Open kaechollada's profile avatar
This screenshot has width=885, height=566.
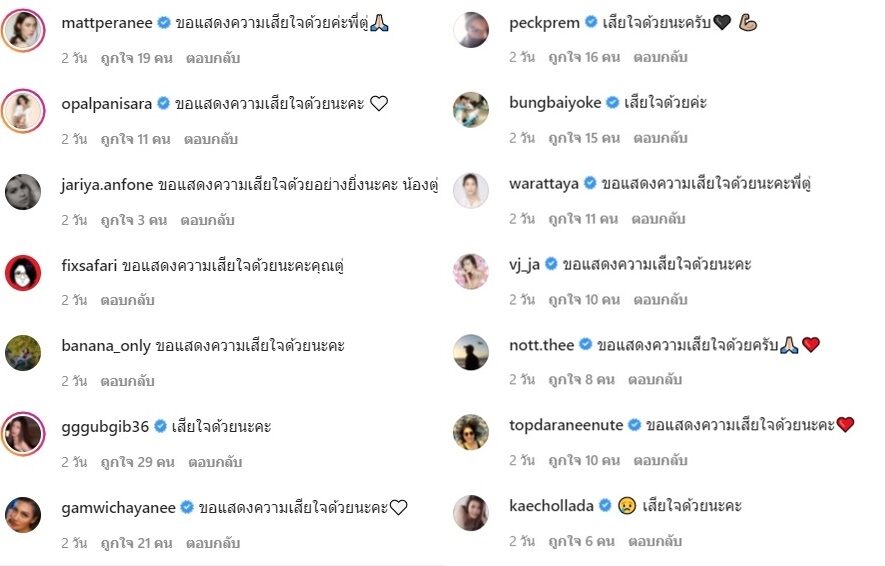click(x=471, y=513)
